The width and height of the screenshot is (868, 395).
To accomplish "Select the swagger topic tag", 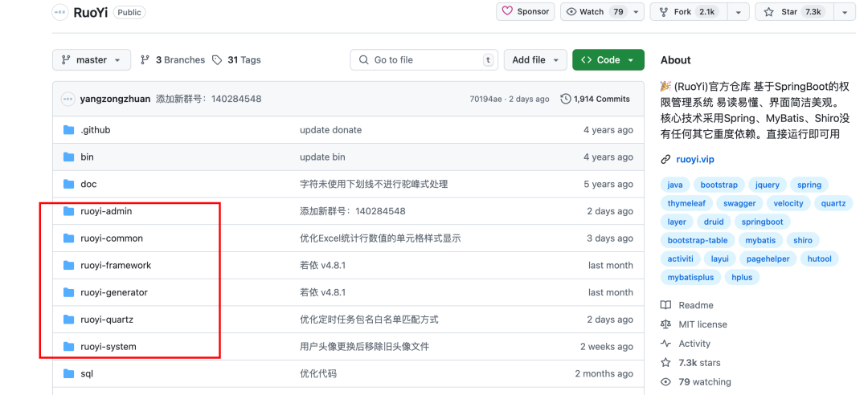I will tap(739, 204).
